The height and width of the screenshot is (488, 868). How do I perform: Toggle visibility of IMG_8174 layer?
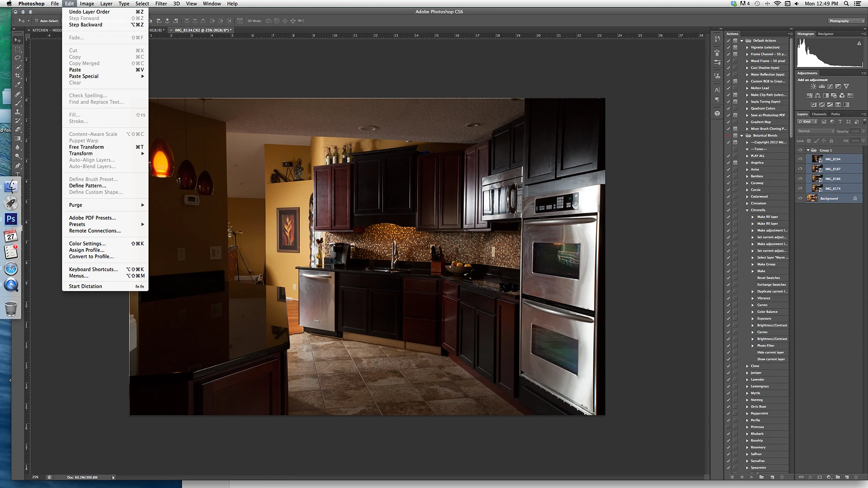800,188
